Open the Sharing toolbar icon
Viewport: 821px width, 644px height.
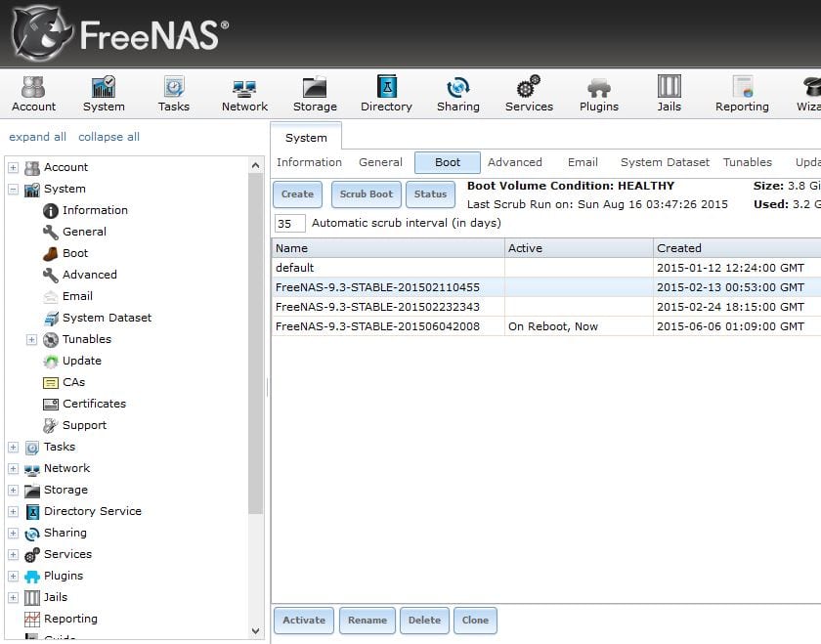coord(458,94)
